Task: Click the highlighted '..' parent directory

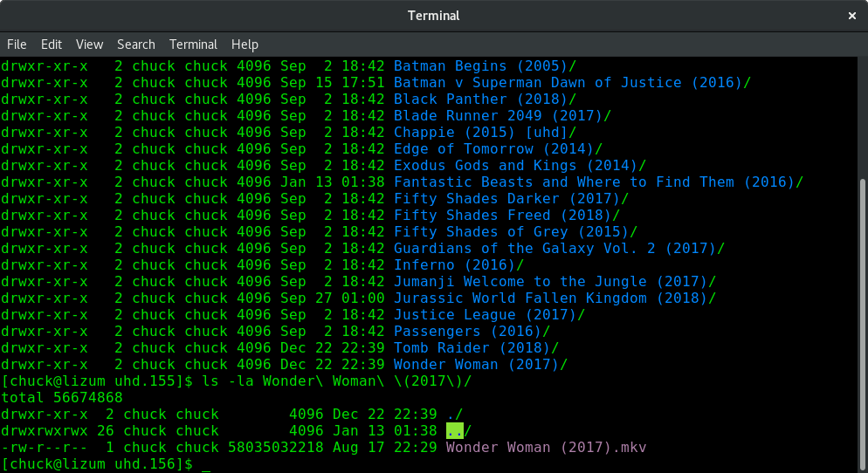Action: 454,431
